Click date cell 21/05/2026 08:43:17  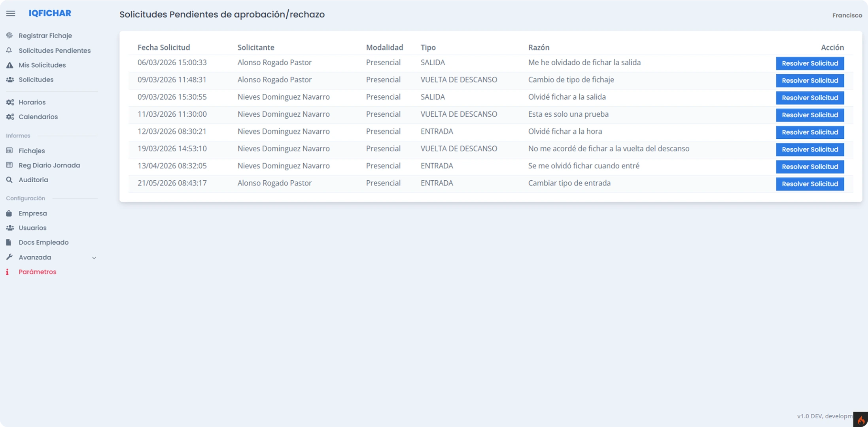172,183
